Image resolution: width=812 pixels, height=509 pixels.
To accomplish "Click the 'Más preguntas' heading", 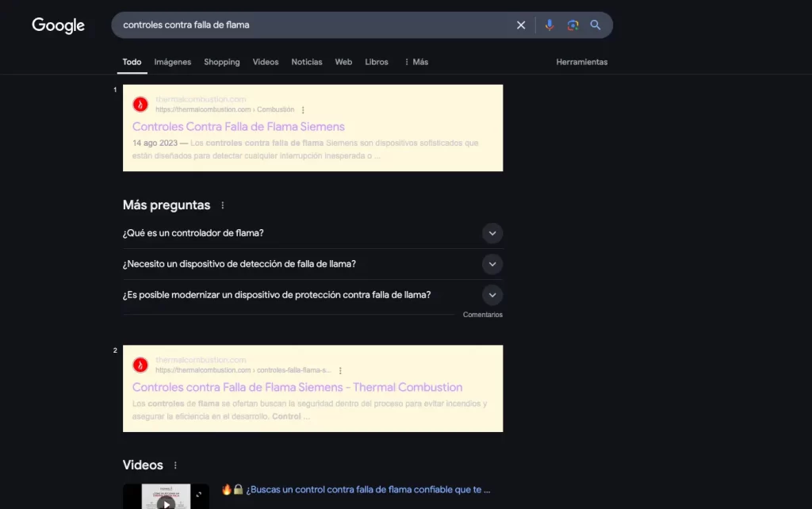I will pos(167,205).
